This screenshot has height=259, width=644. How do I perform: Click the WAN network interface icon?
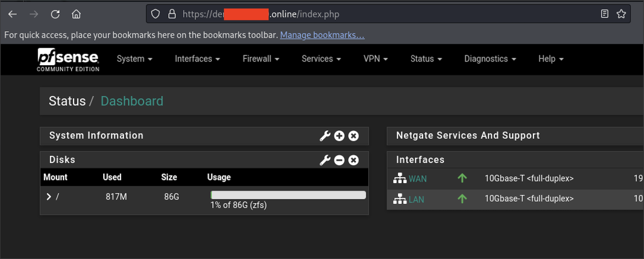point(400,178)
